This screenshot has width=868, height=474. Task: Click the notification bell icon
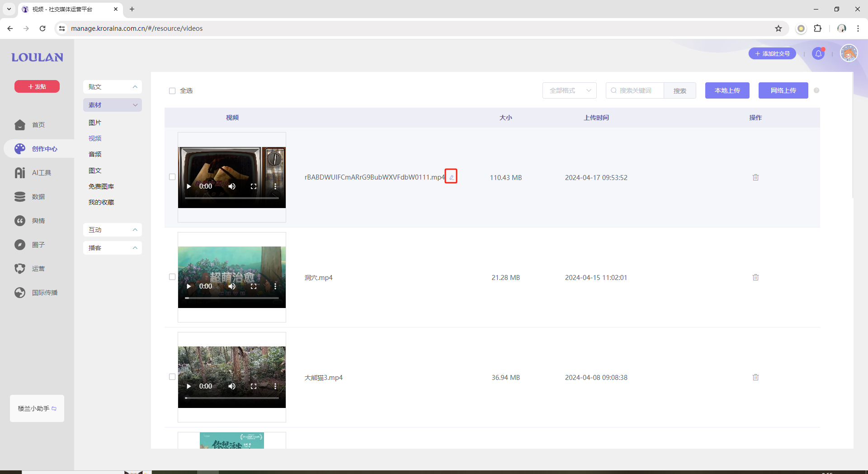point(818,54)
